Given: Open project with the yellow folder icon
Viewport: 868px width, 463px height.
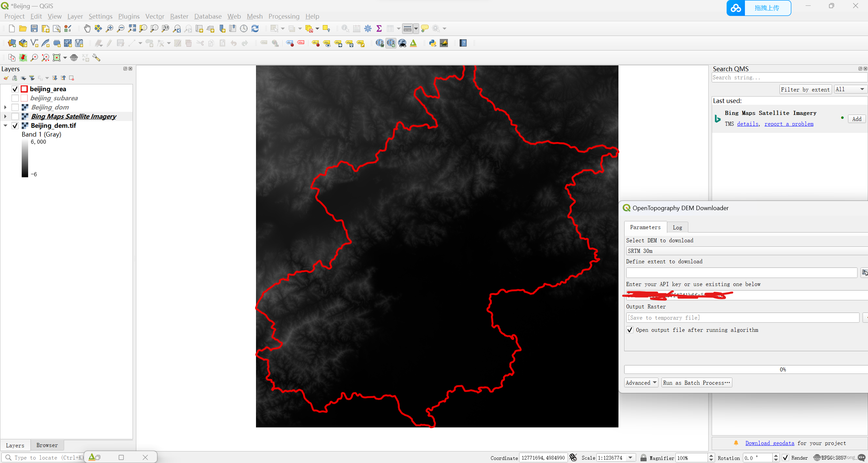Looking at the screenshot, I should tap(23, 28).
